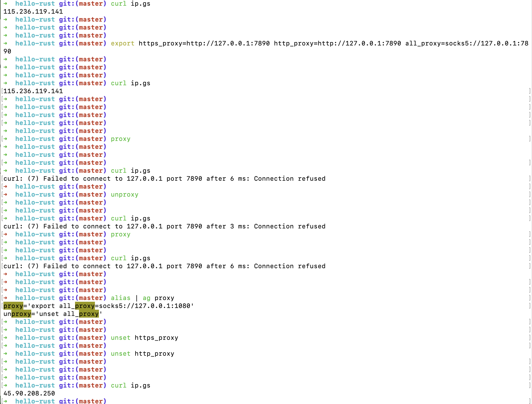The width and height of the screenshot is (532, 404).
Task: Click the yellow export keyword
Action: [122, 43]
